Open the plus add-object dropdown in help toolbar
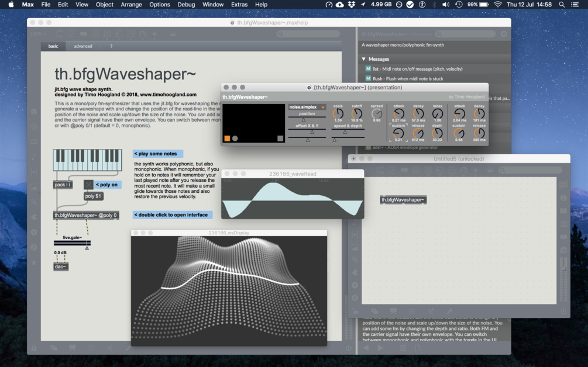 tap(154, 34)
